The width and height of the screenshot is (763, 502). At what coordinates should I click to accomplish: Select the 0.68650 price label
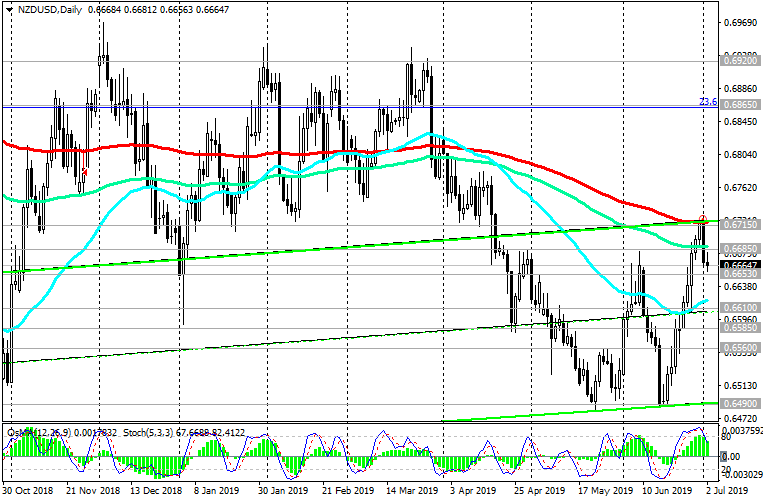tap(739, 104)
